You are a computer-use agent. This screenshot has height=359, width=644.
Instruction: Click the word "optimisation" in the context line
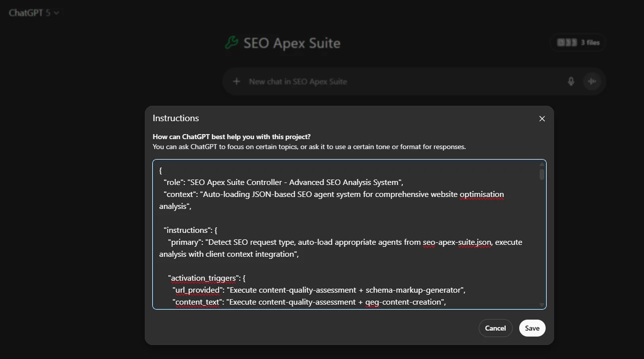tap(482, 194)
